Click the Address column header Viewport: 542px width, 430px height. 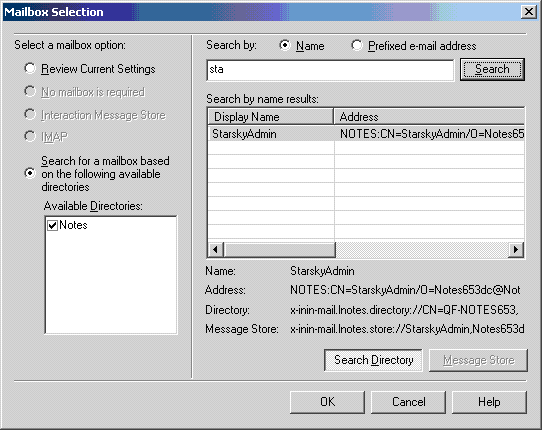[x=429, y=116]
